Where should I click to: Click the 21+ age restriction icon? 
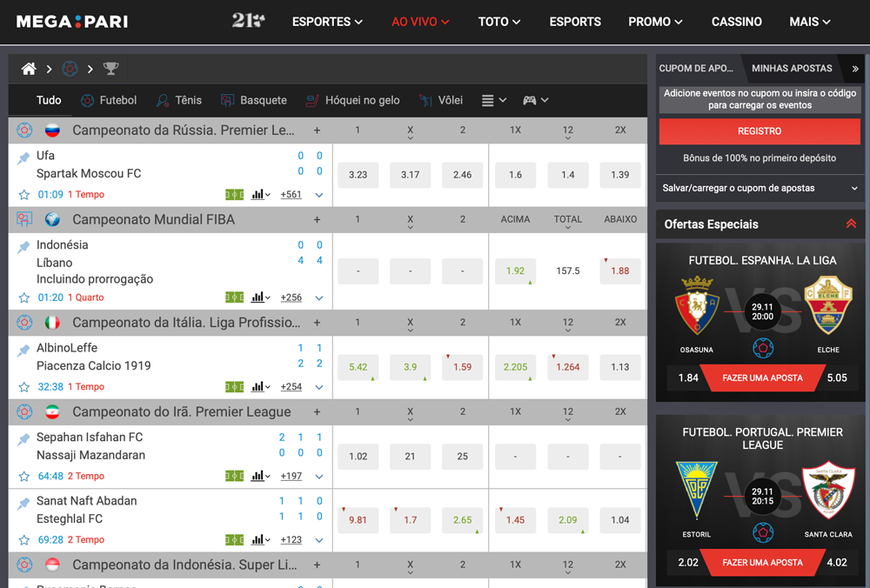pyautogui.click(x=248, y=21)
